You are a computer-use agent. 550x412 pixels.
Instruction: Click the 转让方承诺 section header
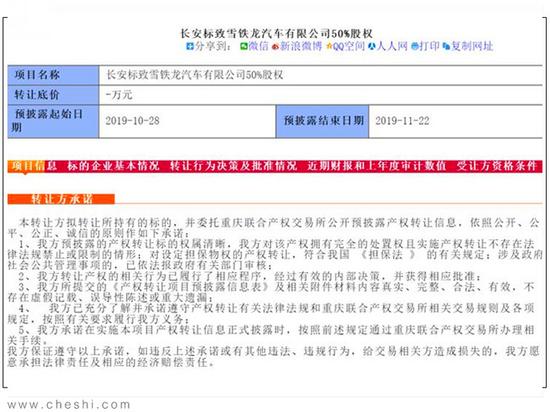(61, 199)
